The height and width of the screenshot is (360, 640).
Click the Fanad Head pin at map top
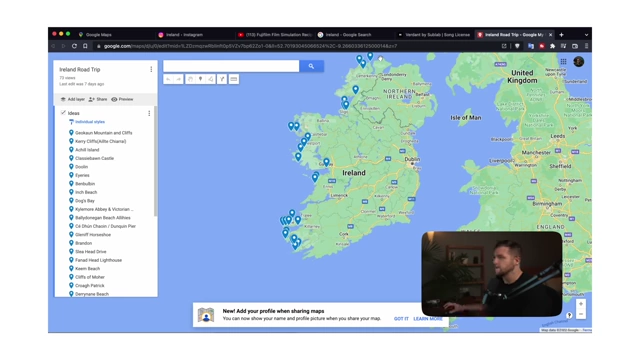point(370,56)
